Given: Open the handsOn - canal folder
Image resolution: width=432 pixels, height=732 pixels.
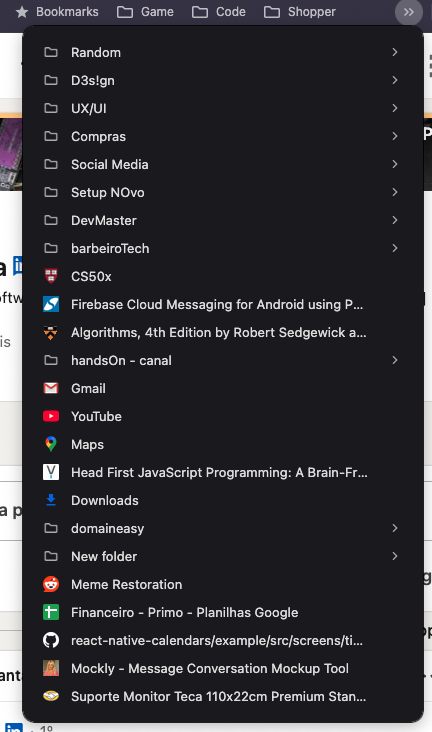Looking at the screenshot, I should (223, 360).
